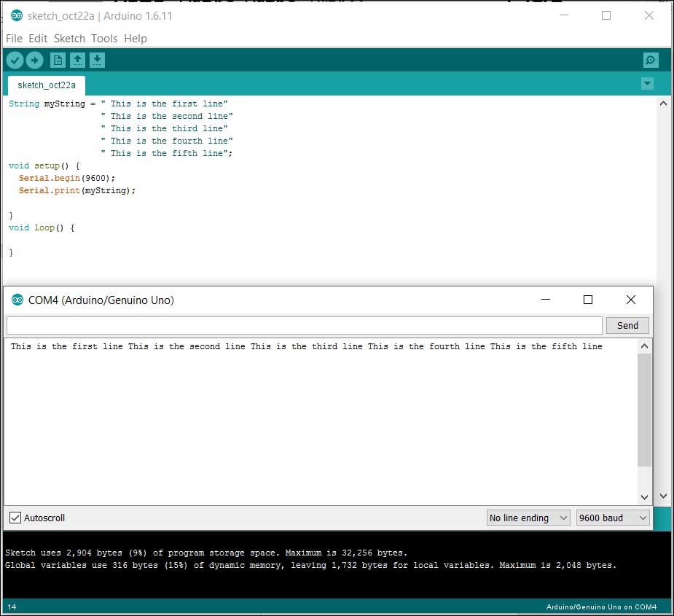Click the Open sketch up-arrow icon
Screen dimensions: 674x616
coord(77,61)
